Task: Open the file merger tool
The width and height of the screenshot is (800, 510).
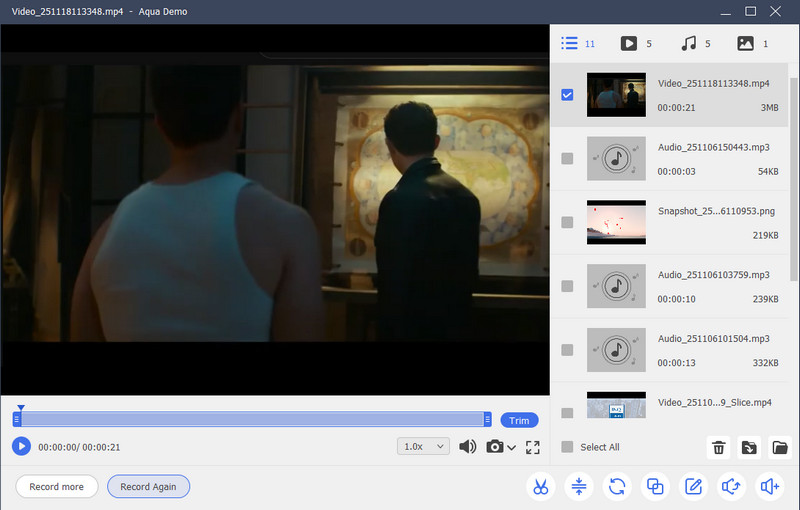Action: click(655, 487)
